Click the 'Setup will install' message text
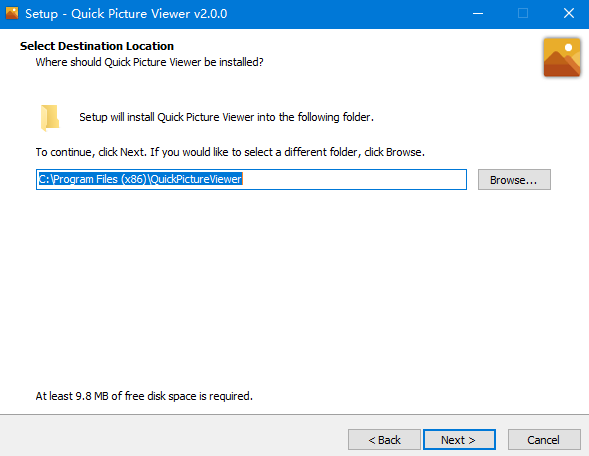Screen dimensions: 589x456 tap(226, 117)
